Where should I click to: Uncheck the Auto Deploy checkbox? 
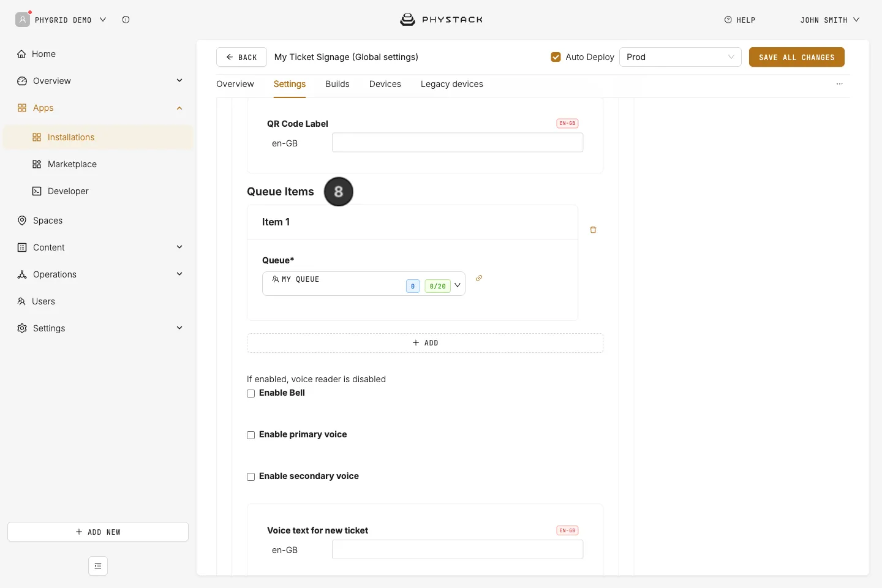tap(556, 57)
